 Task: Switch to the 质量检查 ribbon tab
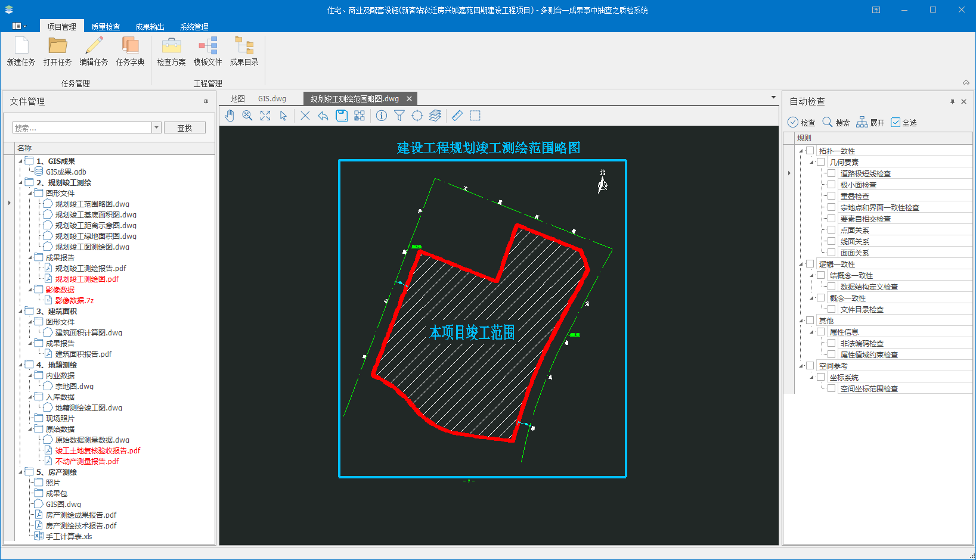106,27
